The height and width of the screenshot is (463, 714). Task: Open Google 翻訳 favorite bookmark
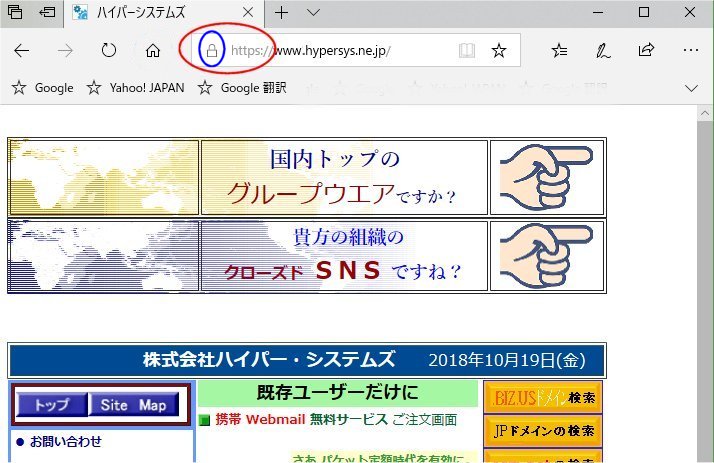click(x=242, y=87)
